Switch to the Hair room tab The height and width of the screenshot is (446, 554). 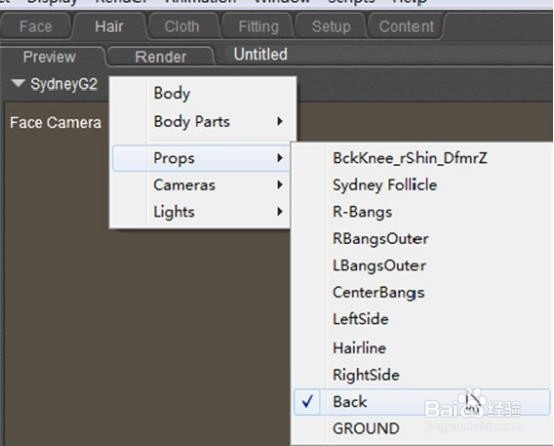pos(109,27)
